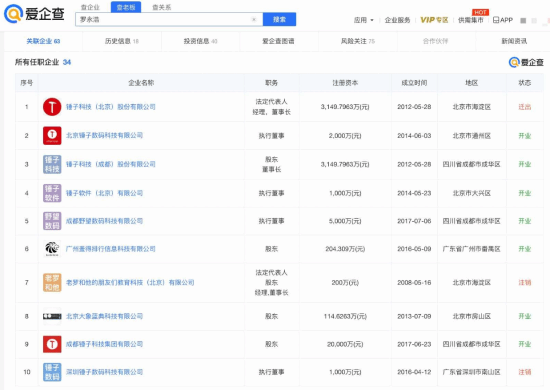This screenshot has width=550, height=390.
Task: Open the 关联企业 63 tab
Action: pyautogui.click(x=43, y=41)
